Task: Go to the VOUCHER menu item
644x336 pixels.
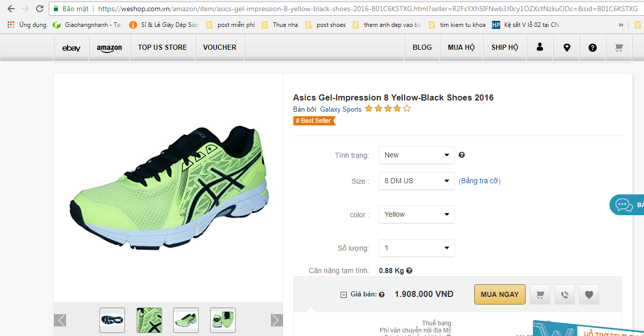Action: pyautogui.click(x=220, y=47)
